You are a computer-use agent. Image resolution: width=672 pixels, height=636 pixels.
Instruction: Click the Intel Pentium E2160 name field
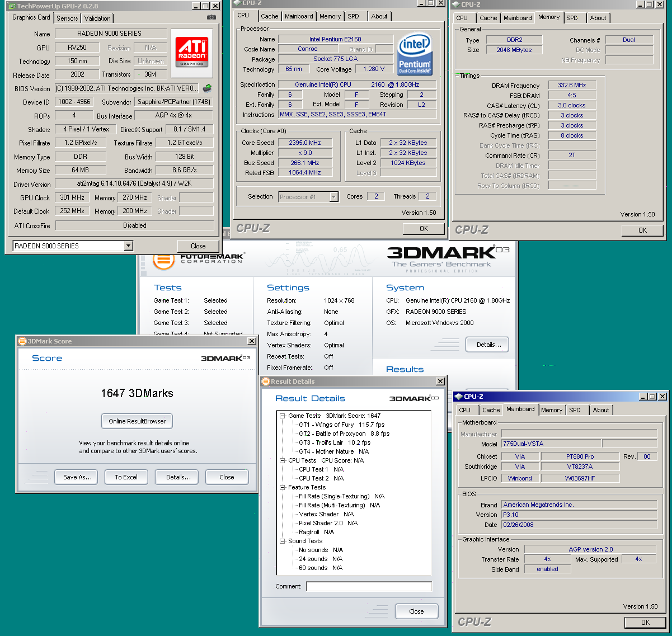[336, 39]
